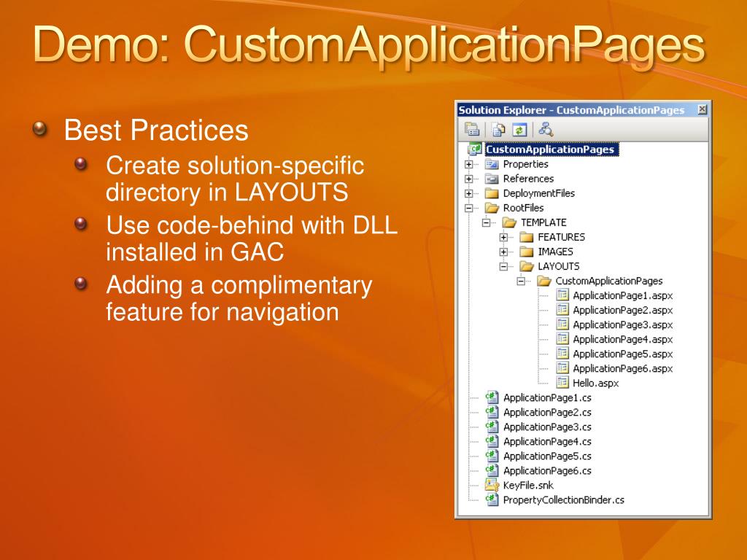747x560 pixels.
Task: Click the PropertyCollectionBinder.cs file icon
Action: tap(492, 499)
